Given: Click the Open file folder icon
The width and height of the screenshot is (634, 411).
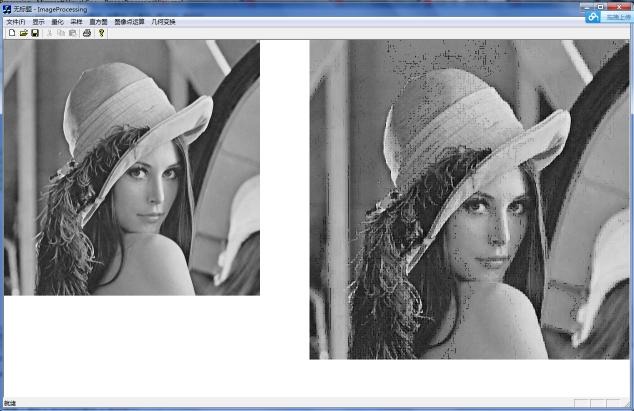Looking at the screenshot, I should click(x=23, y=33).
